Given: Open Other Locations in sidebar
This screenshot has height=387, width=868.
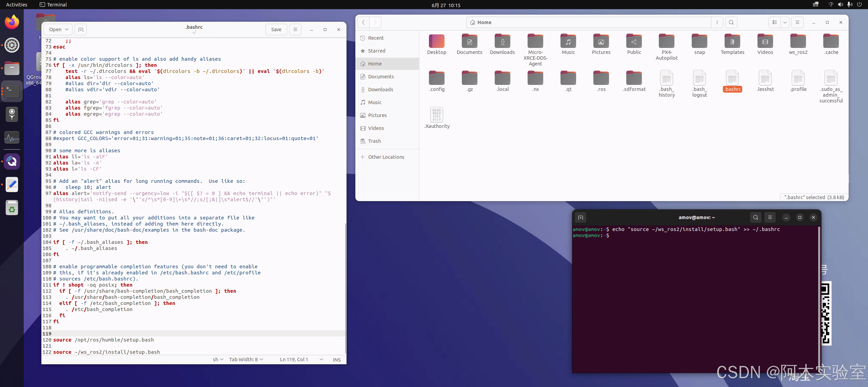Looking at the screenshot, I should 386,157.
